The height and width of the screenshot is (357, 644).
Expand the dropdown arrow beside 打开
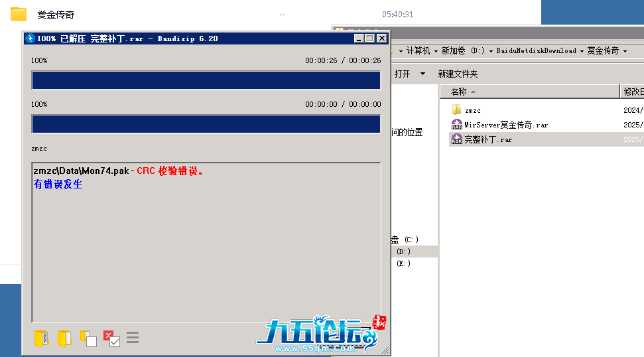tap(422, 74)
